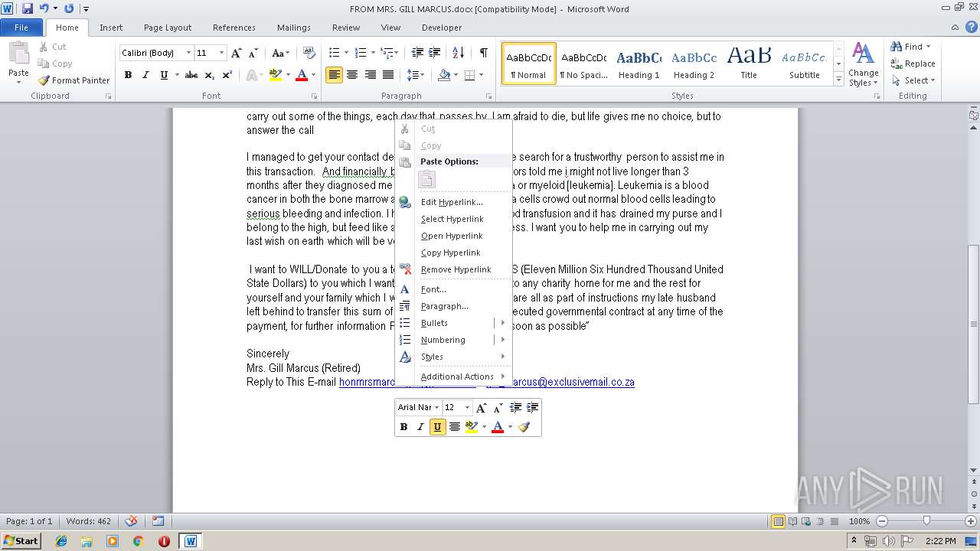This screenshot has height=551, width=980.
Task: Apply the No Spacing style
Action: click(x=583, y=64)
